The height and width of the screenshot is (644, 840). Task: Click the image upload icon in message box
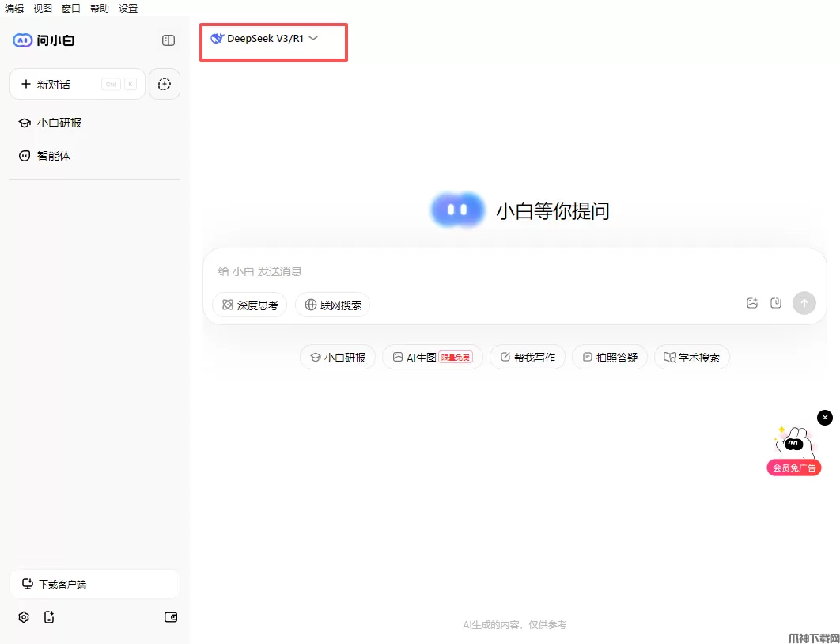[x=752, y=303]
